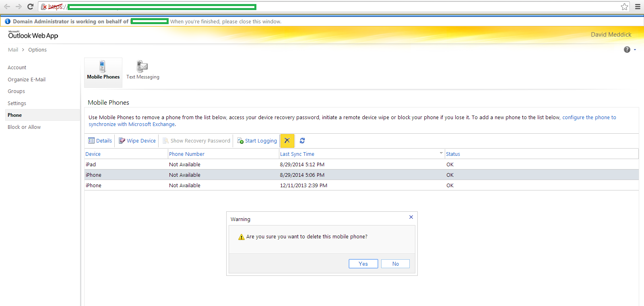This screenshot has height=306, width=644.
Task: Select the iPhone synced 8/29/2014 5:06 PM
Action: [361, 175]
